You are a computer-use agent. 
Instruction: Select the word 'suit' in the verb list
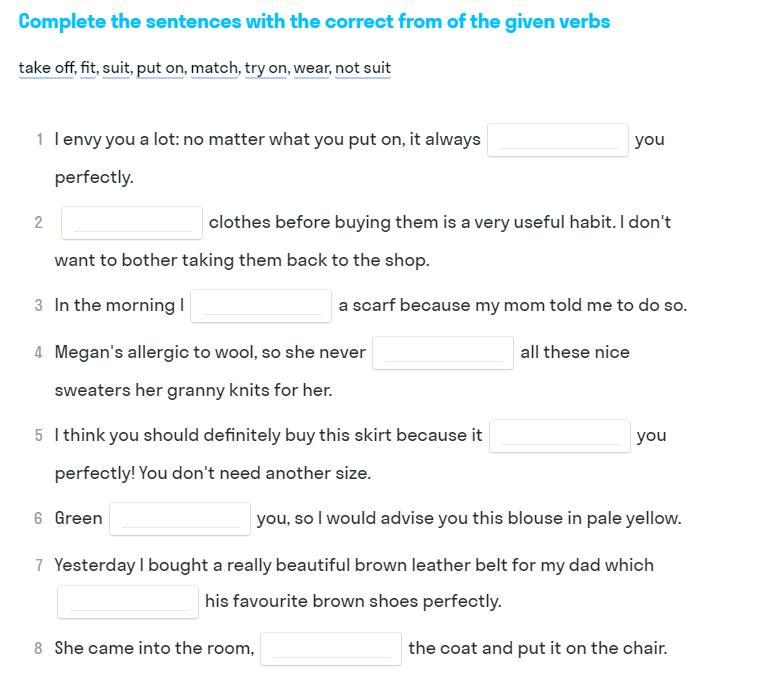[x=116, y=68]
